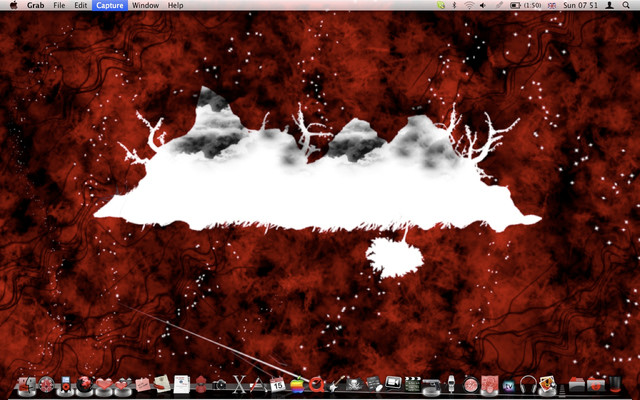Launch the purple TV icon in Dock
This screenshot has width=640, height=400.
(509, 385)
